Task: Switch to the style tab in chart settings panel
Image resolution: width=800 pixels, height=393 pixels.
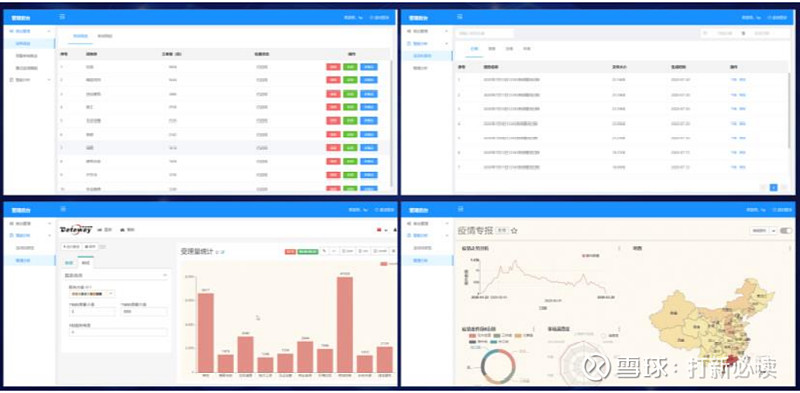Action: (x=86, y=262)
